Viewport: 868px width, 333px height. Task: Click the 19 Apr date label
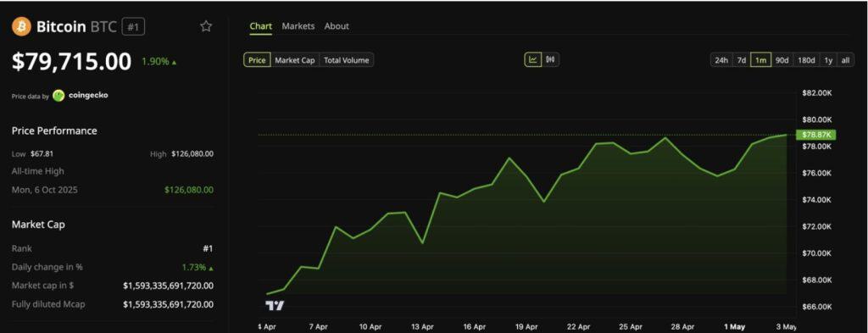coord(526,327)
